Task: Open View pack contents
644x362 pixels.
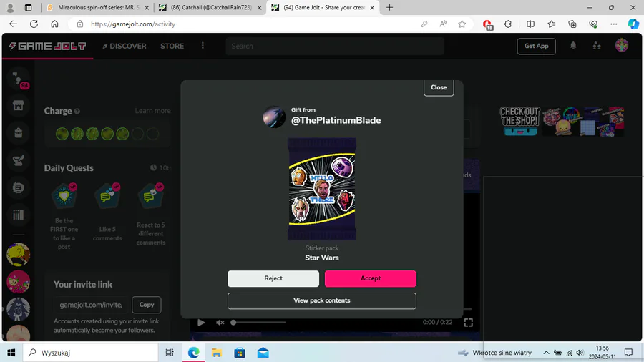Action: 321,300
